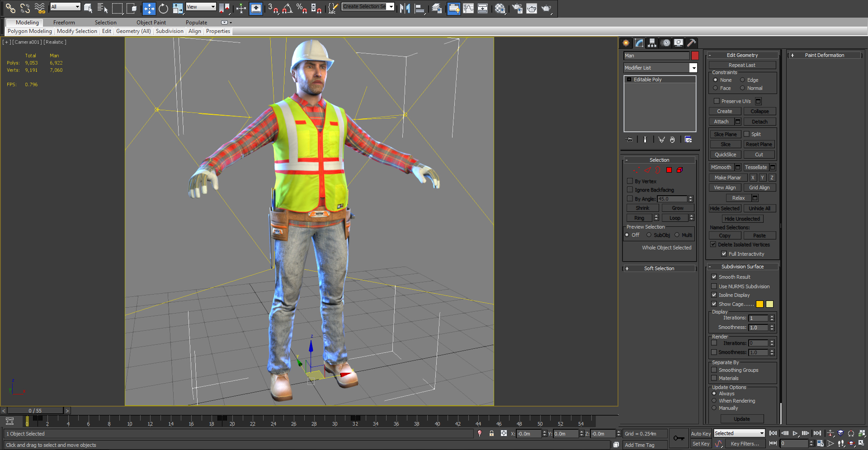Uncheck Delete Isolated Vertices

[713, 244]
